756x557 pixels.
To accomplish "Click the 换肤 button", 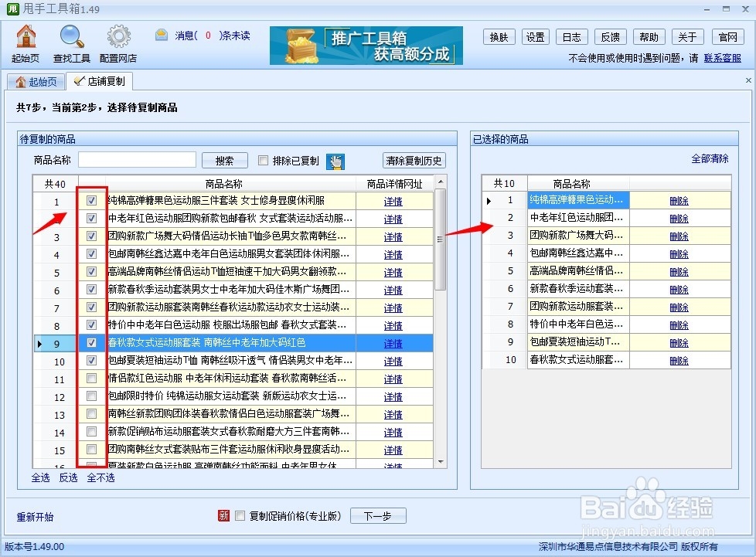I will point(499,37).
